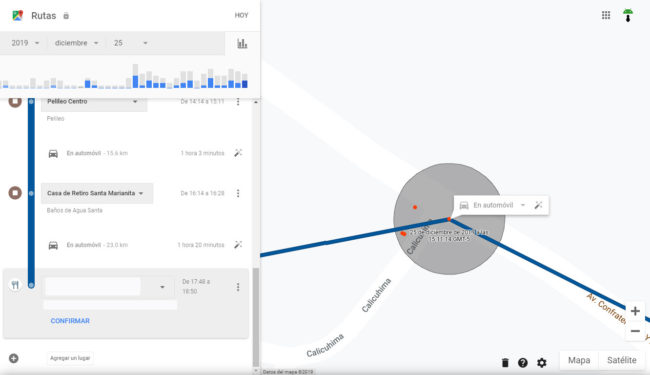The image size is (650, 375).
Task: Open settings gear icon on map
Action: [541, 363]
